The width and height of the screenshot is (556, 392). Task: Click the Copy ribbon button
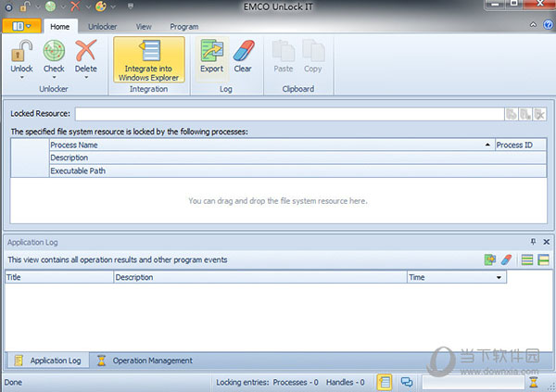[x=313, y=56]
